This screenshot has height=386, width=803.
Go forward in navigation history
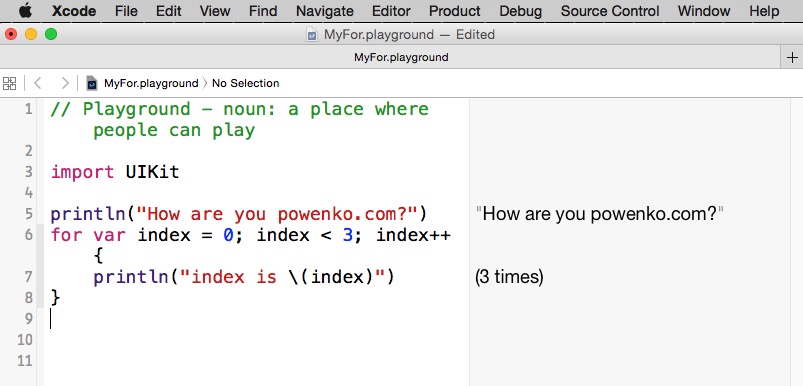tap(65, 83)
